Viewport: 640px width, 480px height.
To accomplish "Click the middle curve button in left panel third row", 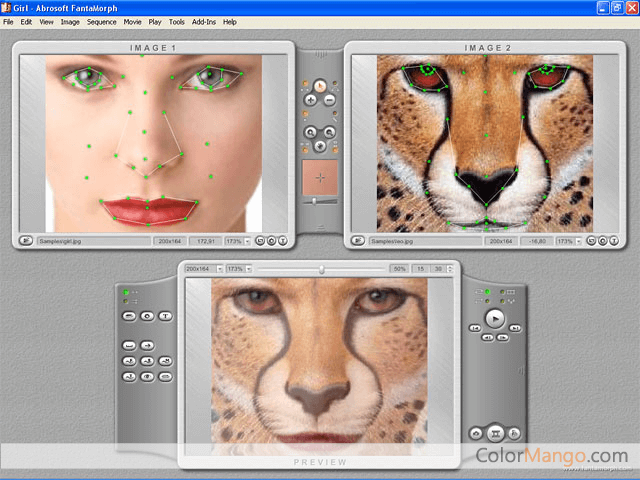I will pyautogui.click(x=147, y=361).
